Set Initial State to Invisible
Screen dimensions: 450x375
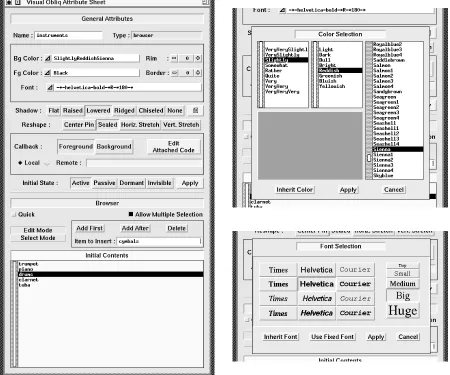pos(159,183)
